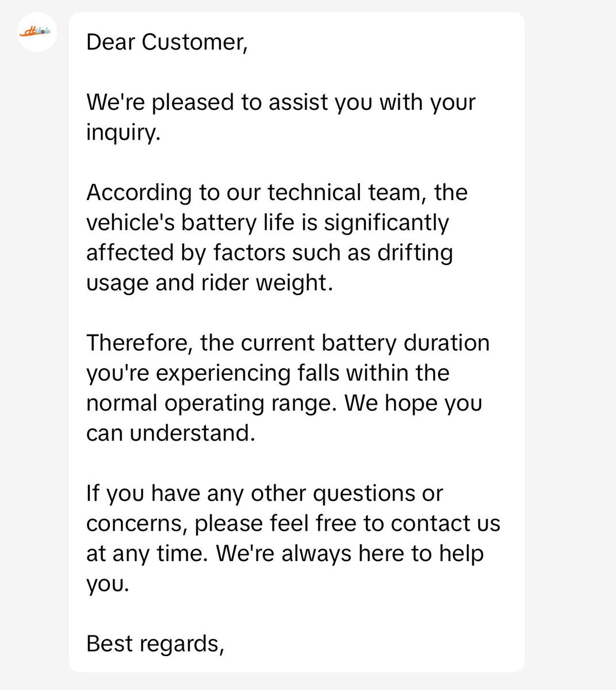Screen dimensions: 616x690
Task: Click the "Therefore, the current battery duration" line
Action: [288, 343]
